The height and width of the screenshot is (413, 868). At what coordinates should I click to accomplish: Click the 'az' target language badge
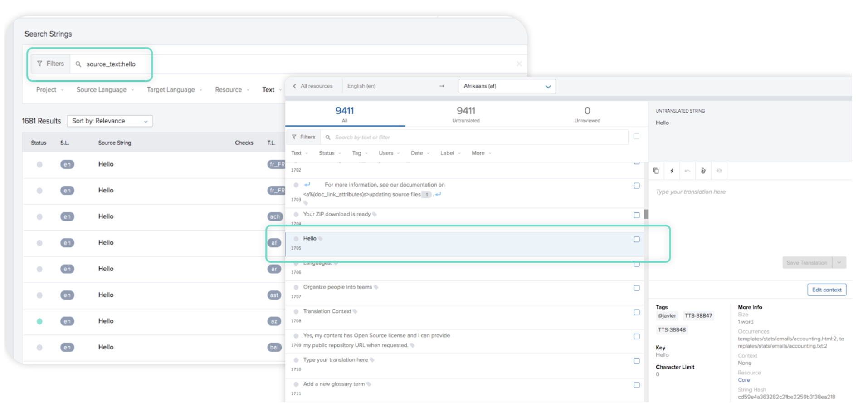[274, 322]
